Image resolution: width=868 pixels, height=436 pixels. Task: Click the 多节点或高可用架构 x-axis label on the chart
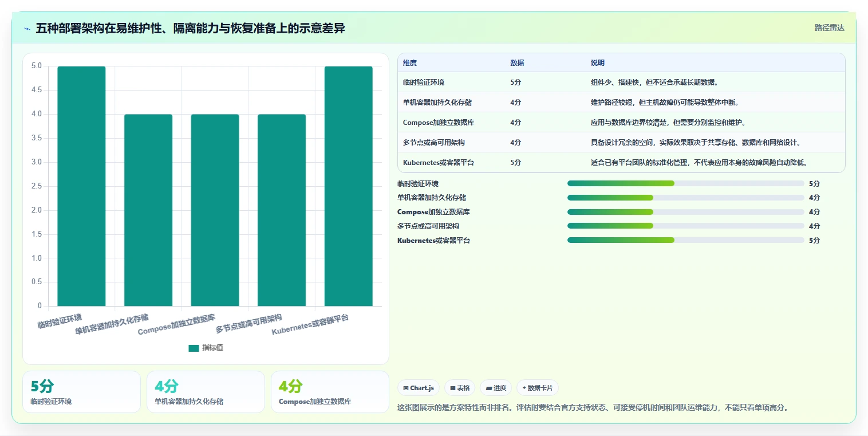coord(249,324)
